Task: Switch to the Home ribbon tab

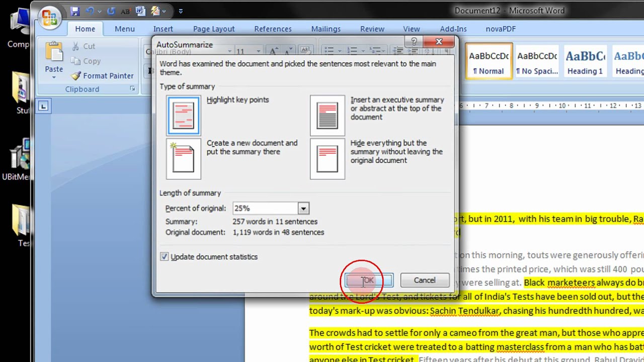Action: click(85, 29)
